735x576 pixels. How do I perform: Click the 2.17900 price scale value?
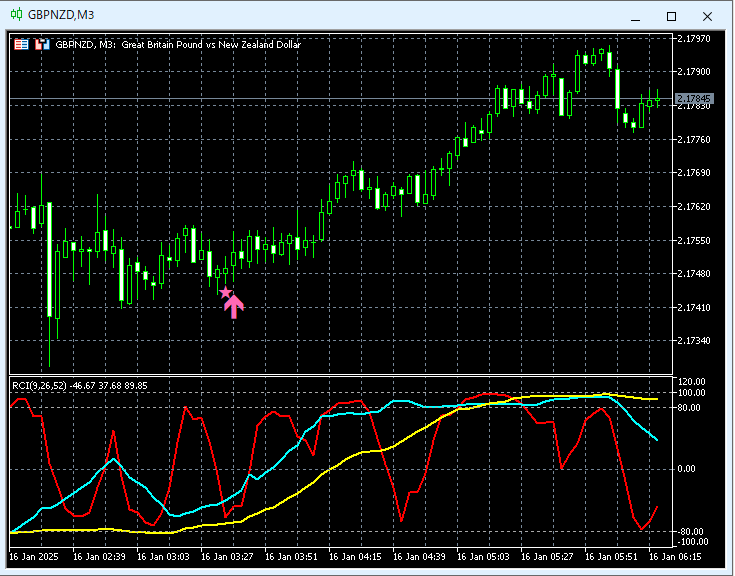[x=694, y=72]
